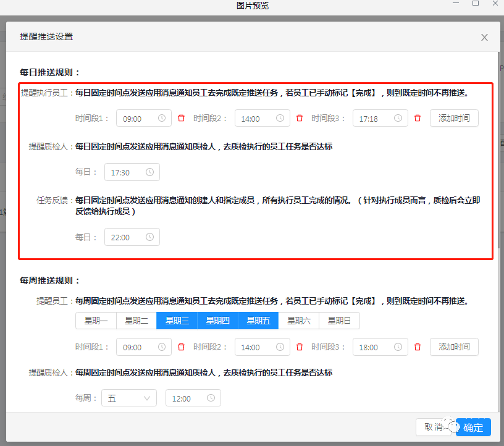Close the 图片预览 window
Image resolution: width=504 pixels, height=446 pixels.
[495, 3]
